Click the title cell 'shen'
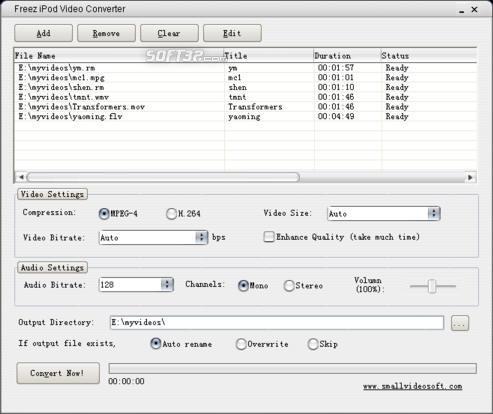Image resolution: width=493 pixels, height=414 pixels. click(x=238, y=87)
